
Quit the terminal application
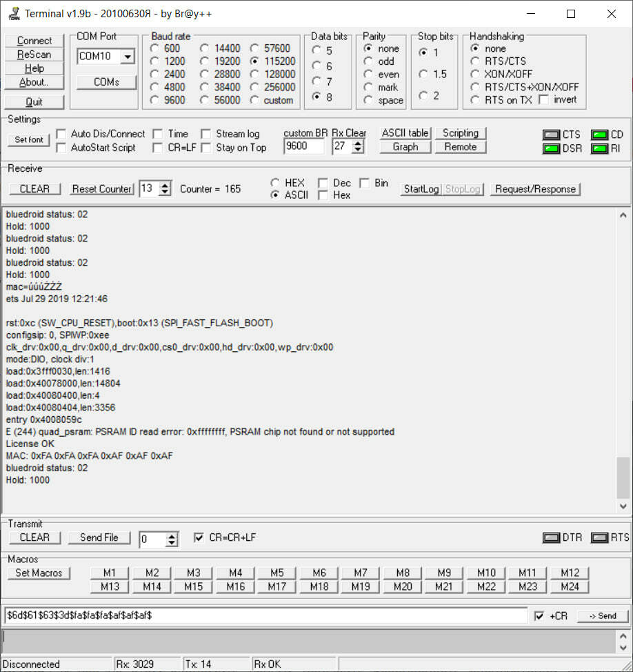point(34,102)
